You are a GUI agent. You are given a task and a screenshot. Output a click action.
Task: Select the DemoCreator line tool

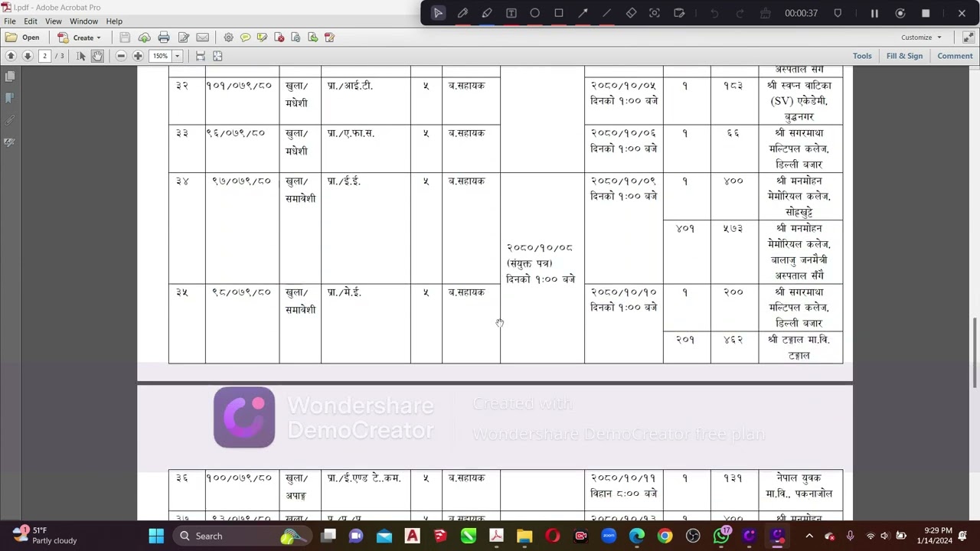[606, 13]
